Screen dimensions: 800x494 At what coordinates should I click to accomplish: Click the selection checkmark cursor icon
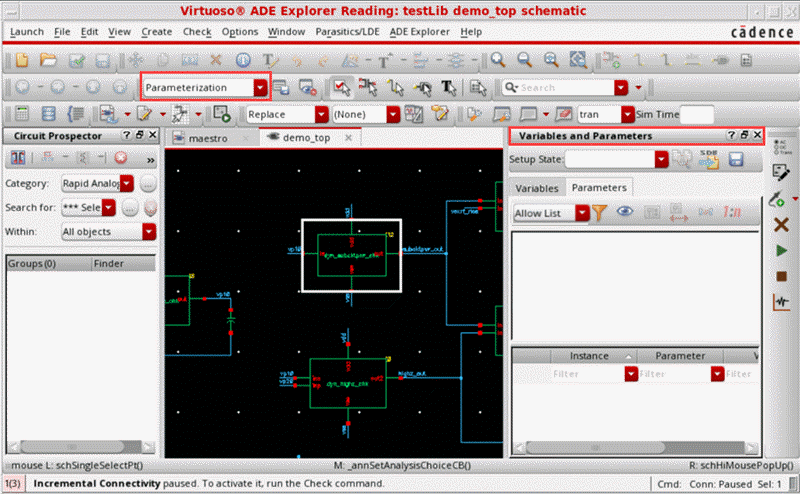coord(341,87)
